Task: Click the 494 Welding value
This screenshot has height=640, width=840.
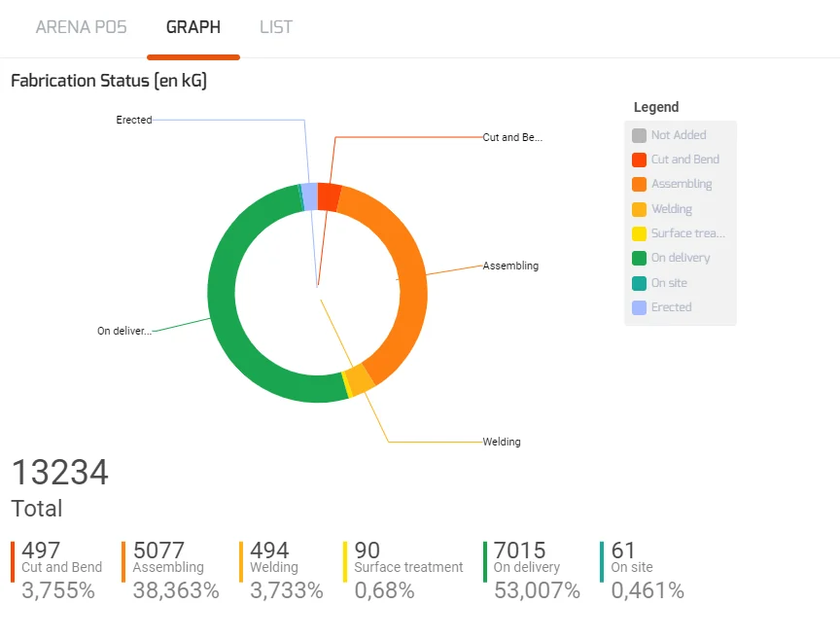Action: coord(269,550)
